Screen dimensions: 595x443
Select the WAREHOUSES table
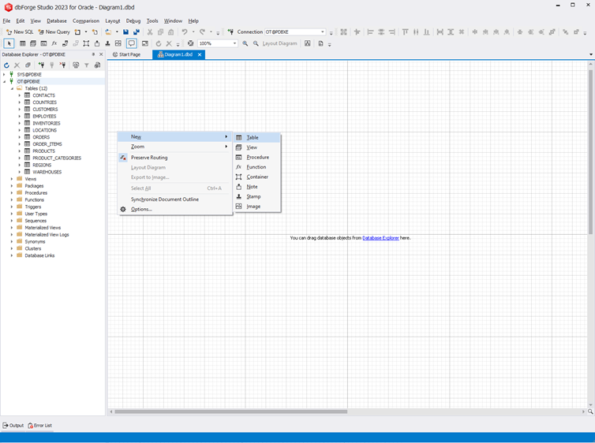[x=47, y=172]
